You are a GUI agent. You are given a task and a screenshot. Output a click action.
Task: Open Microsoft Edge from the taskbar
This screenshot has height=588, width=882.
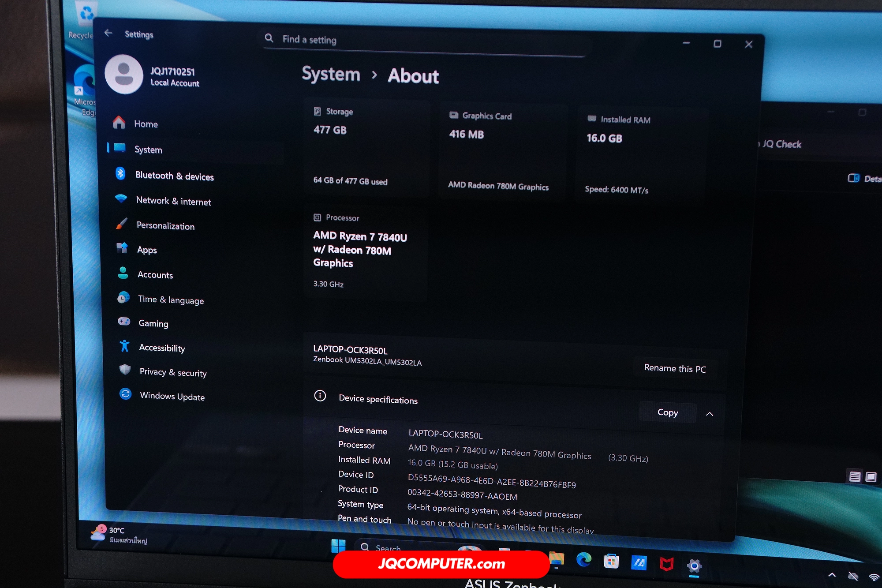[583, 560]
